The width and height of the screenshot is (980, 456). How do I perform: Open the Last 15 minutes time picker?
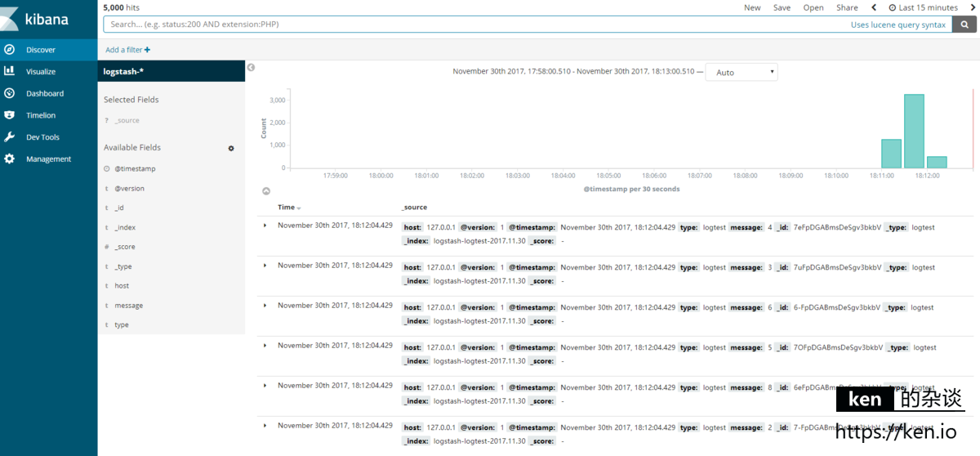(924, 7)
